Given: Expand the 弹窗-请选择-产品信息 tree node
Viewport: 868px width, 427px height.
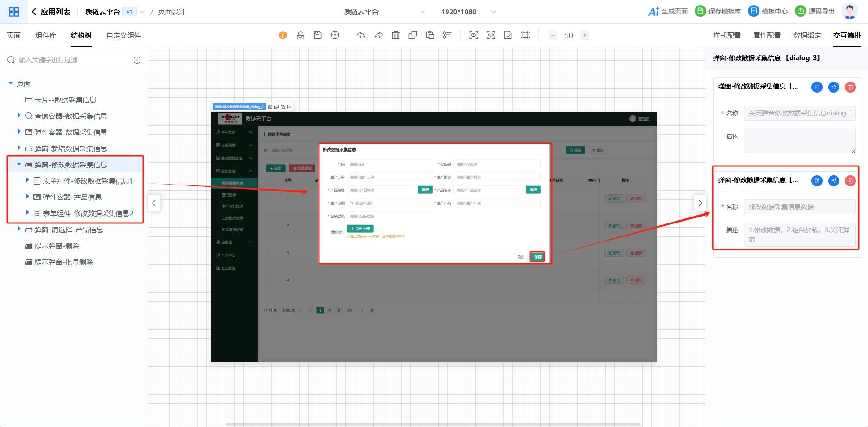Looking at the screenshot, I should 19,229.
